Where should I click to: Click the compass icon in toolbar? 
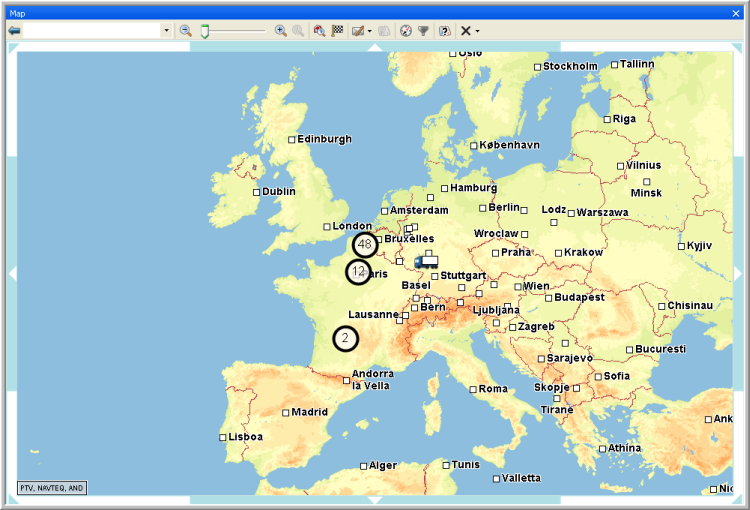tap(406, 31)
